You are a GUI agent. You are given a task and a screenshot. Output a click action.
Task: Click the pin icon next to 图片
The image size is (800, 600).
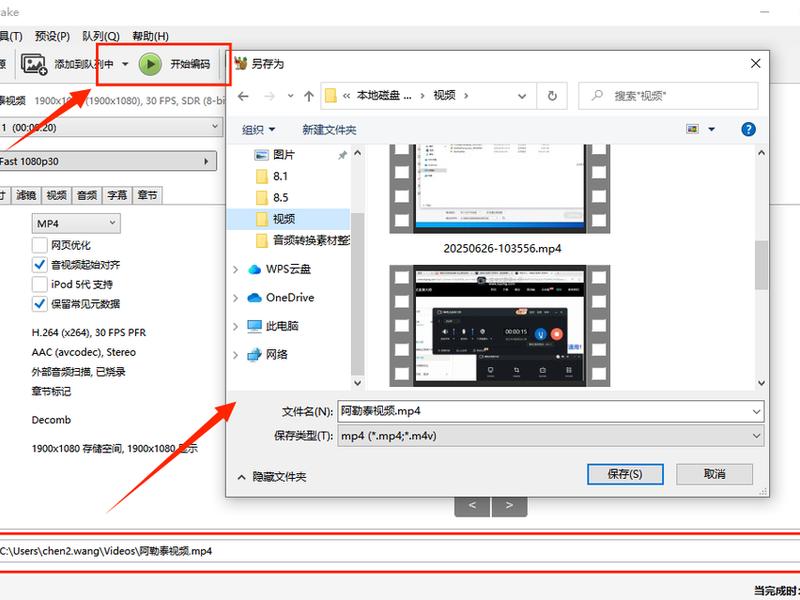coord(342,155)
